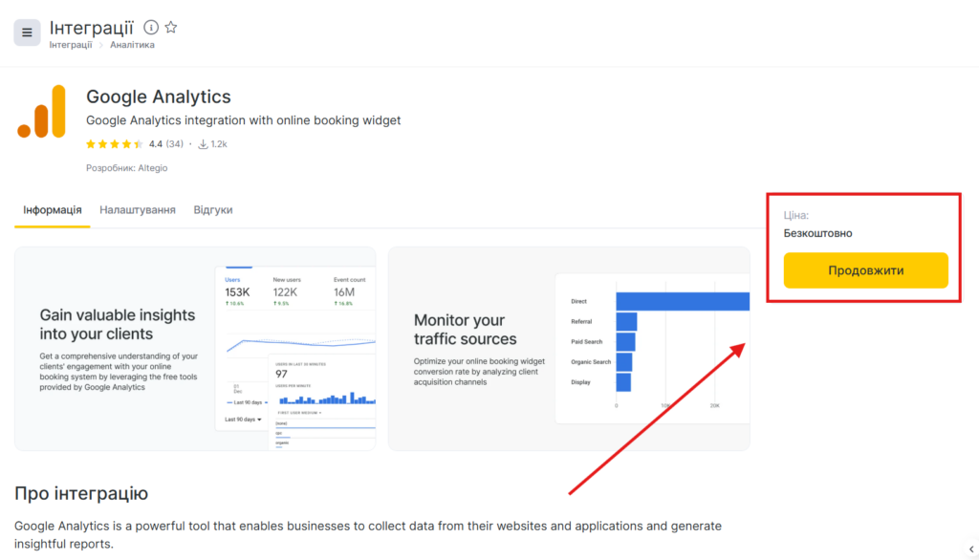
Task: Open the 'Gain valuable insights' screenshot
Action: coord(195,349)
